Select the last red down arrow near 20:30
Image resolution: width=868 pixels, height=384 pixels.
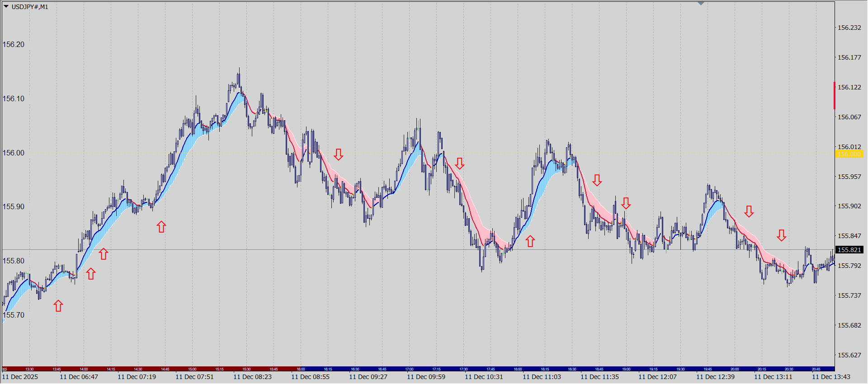click(782, 235)
